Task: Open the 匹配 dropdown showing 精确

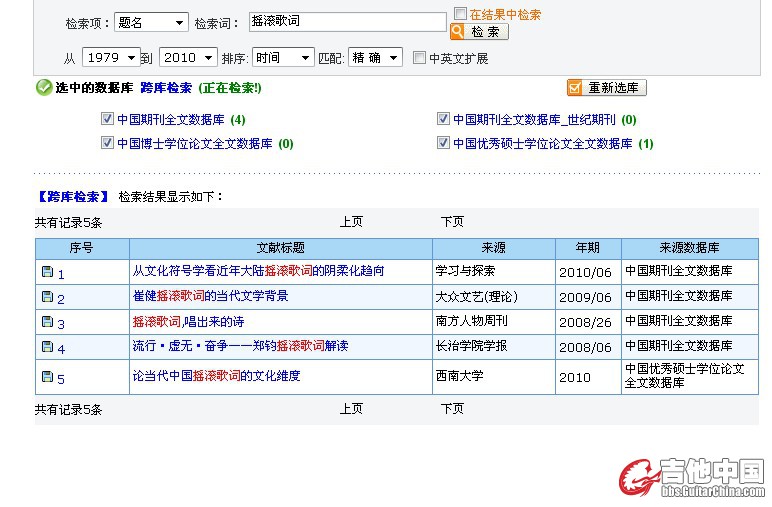Action: [x=375, y=58]
